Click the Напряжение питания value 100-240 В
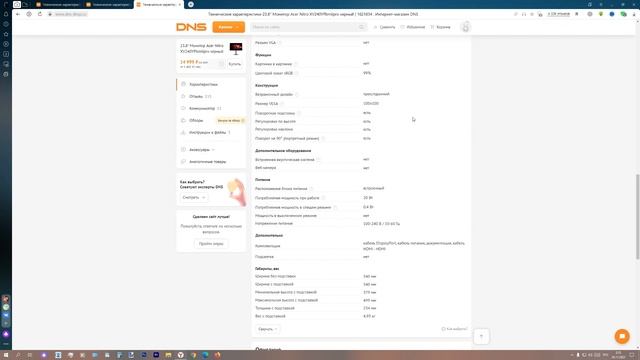Screen dimensions: 640x360 coord(381,224)
